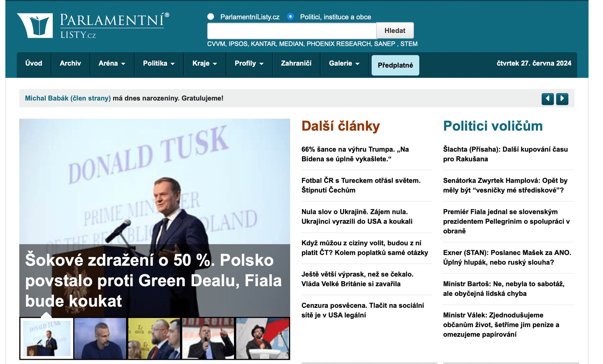Open PHOENIX RESEARCH agency link
Screen dimensions: 603x364
339,44
